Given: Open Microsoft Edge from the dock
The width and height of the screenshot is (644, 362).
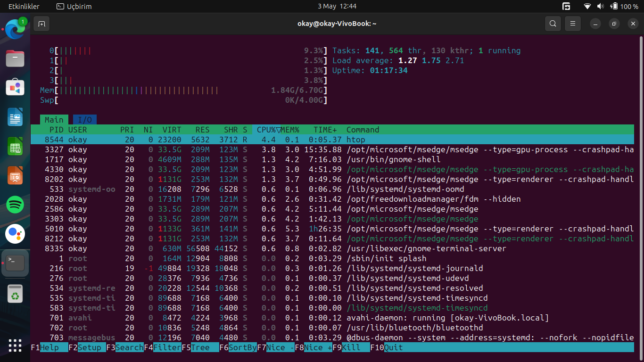Looking at the screenshot, I should [x=15, y=30].
